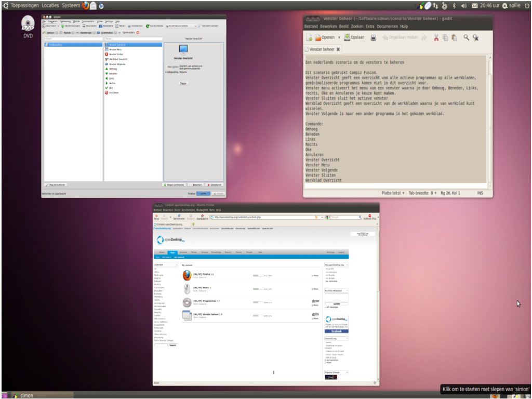532x399 pixels.
Task: Open gedit's Bewerken menu
Action: pos(328,26)
